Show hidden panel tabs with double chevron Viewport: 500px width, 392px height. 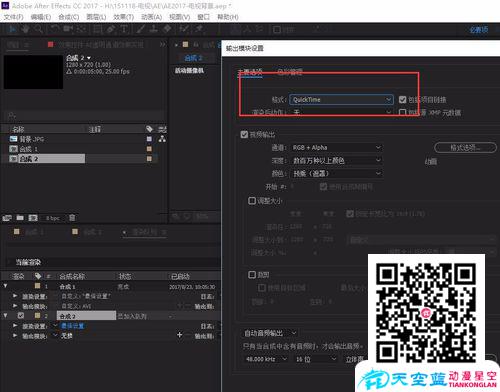(x=163, y=44)
